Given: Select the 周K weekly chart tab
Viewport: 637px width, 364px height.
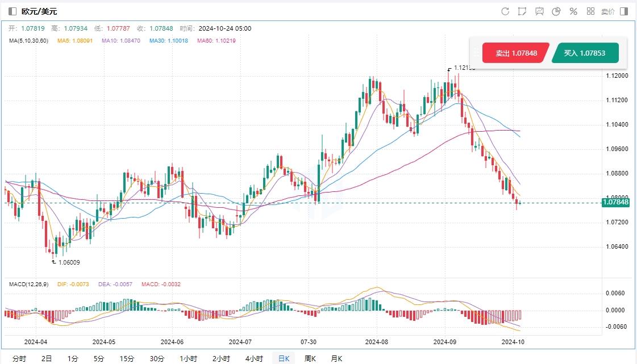Looking at the screenshot, I should pyautogui.click(x=310, y=358).
